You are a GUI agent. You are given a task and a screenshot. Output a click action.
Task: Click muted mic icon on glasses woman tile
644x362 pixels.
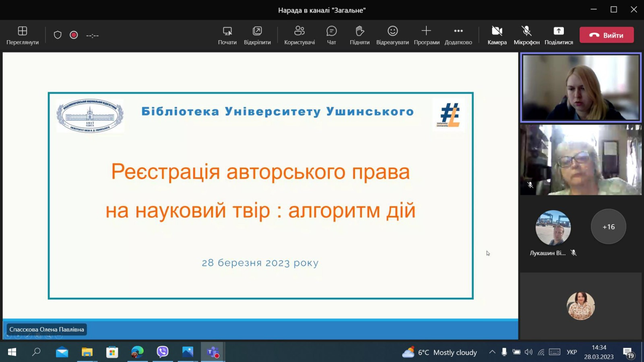tap(530, 185)
